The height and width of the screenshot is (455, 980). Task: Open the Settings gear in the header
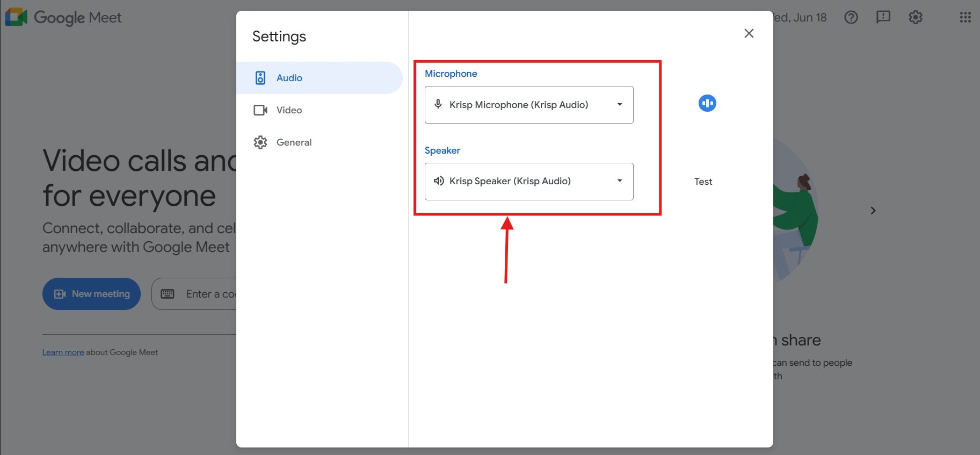[916, 17]
